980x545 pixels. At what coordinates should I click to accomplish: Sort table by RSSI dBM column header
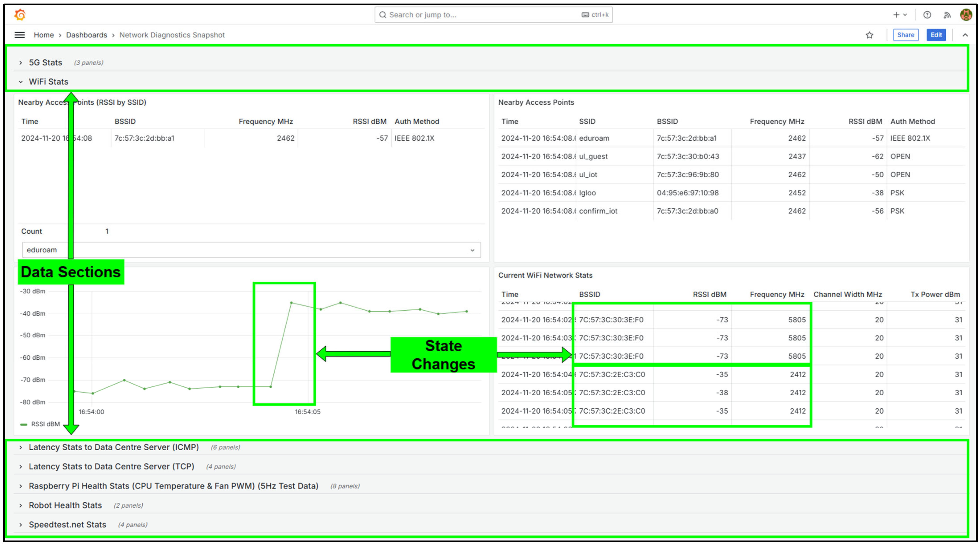pyautogui.click(x=369, y=121)
